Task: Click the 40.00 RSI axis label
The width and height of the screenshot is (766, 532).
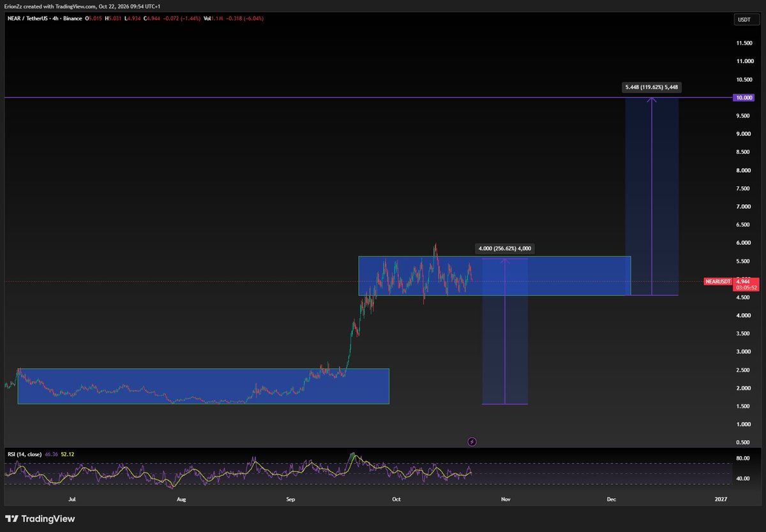Action: [x=744, y=478]
